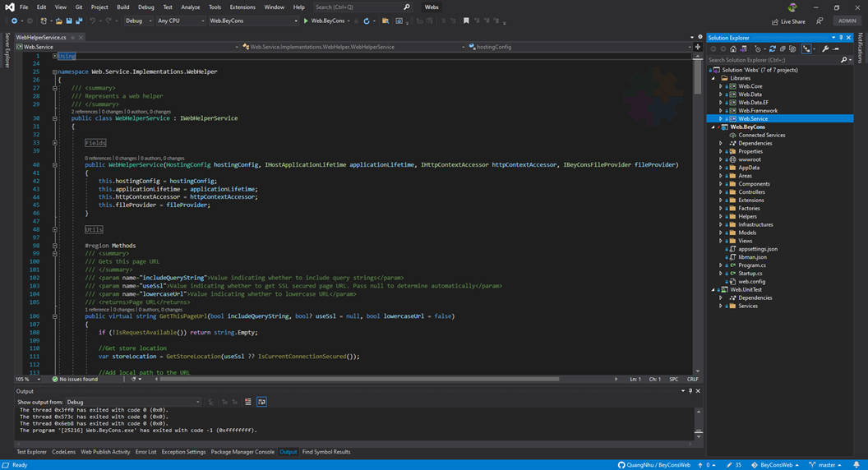
Task: Expand the Controllers folder in Solution Explorer
Action: click(721, 192)
